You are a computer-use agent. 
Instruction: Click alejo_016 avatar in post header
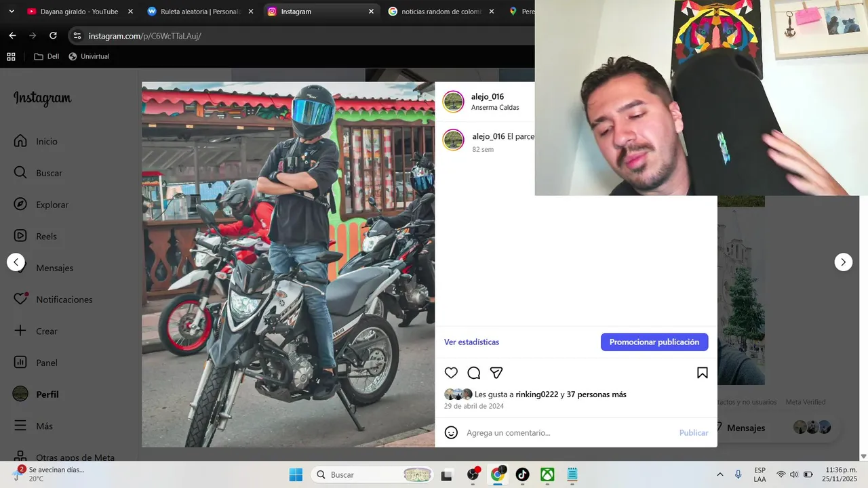pyautogui.click(x=453, y=102)
